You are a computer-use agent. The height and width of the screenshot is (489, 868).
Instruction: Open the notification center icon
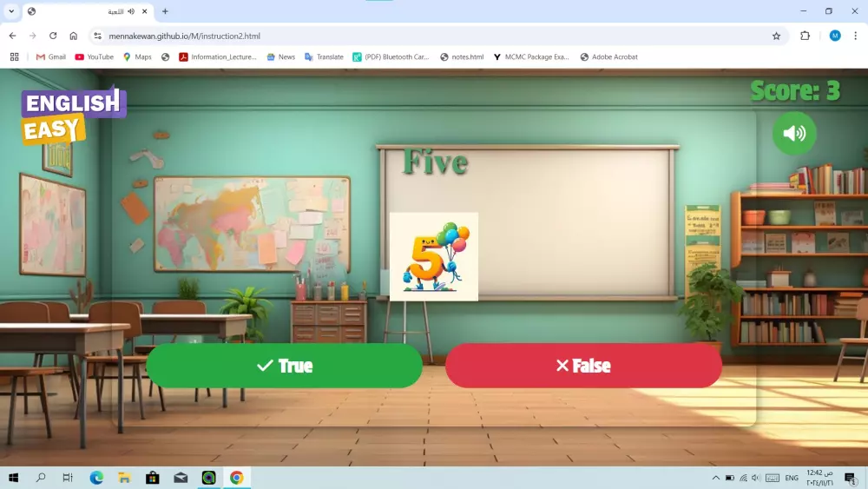pyautogui.click(x=851, y=478)
